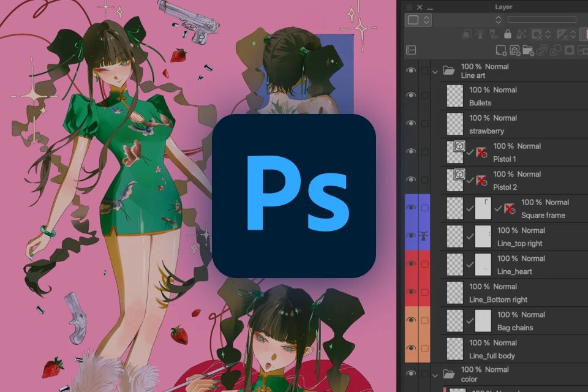588x392 pixels.
Task: Click the Line art folder icon
Action: [x=449, y=70]
